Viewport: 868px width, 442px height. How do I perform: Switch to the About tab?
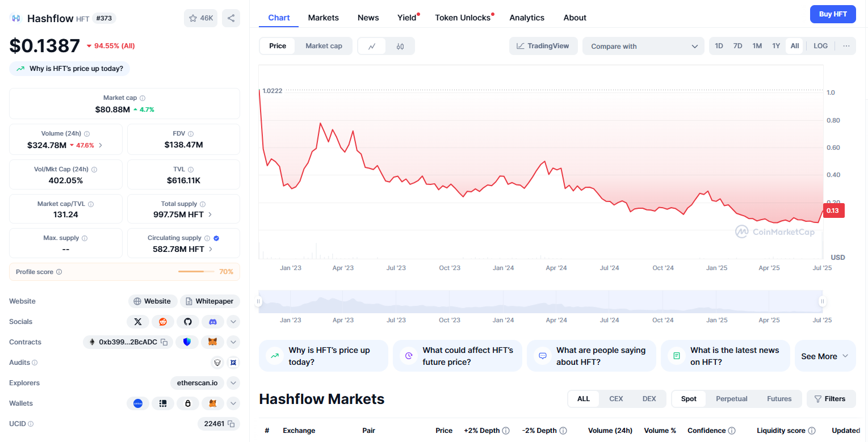pos(575,18)
